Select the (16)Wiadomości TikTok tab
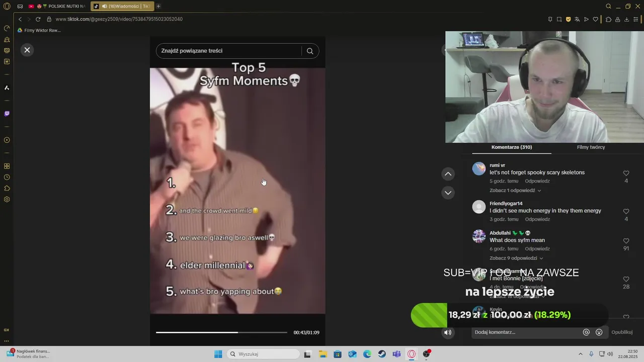Image resolution: width=644 pixels, height=362 pixels. 122,7
